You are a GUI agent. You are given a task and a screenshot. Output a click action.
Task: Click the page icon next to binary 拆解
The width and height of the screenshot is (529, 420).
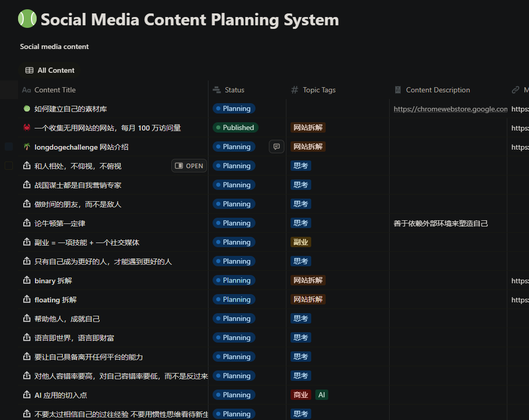[27, 280]
